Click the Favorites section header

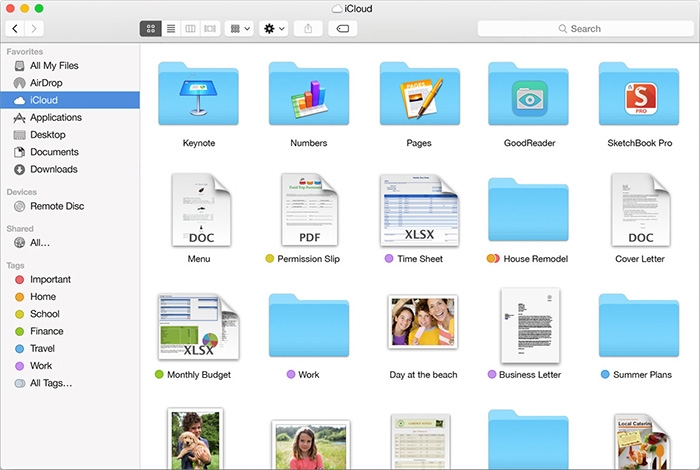tap(25, 52)
